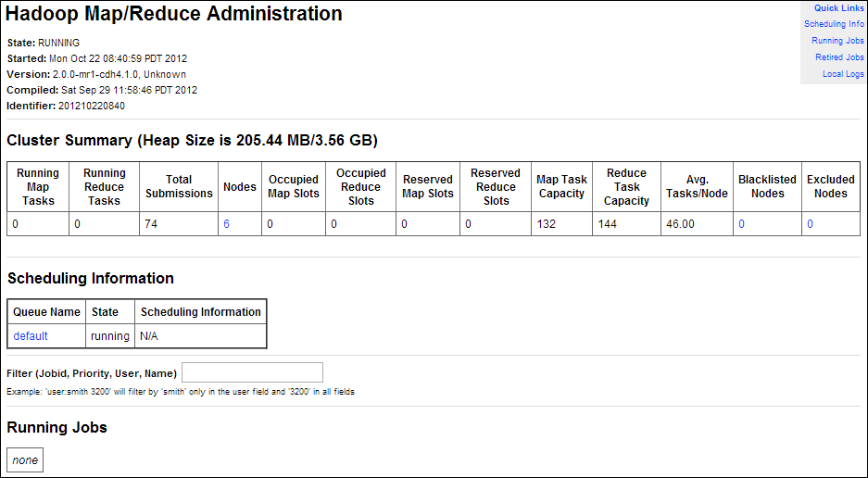Click the Identifier value 201210220840
868x478 pixels.
(92, 106)
